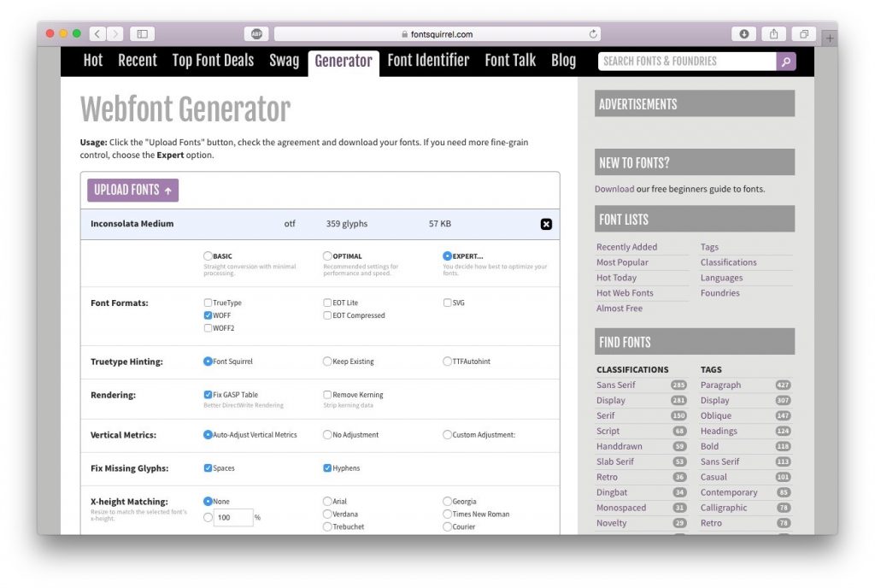The height and width of the screenshot is (588, 875).
Task: Enable the TrueType format checkbox
Action: 208,303
